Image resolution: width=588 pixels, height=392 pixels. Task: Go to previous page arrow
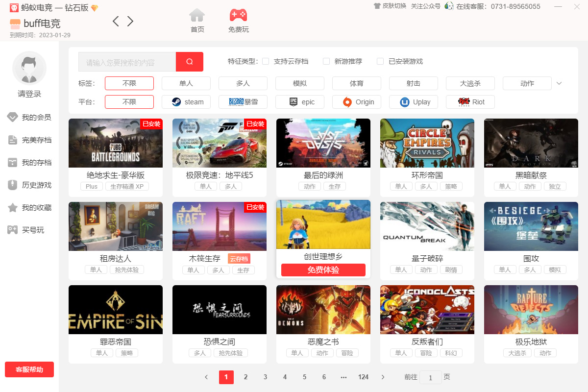(x=206, y=377)
